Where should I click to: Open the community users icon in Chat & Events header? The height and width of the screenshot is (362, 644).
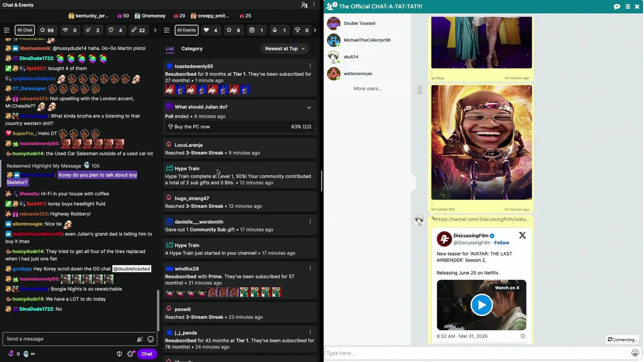[304, 5]
